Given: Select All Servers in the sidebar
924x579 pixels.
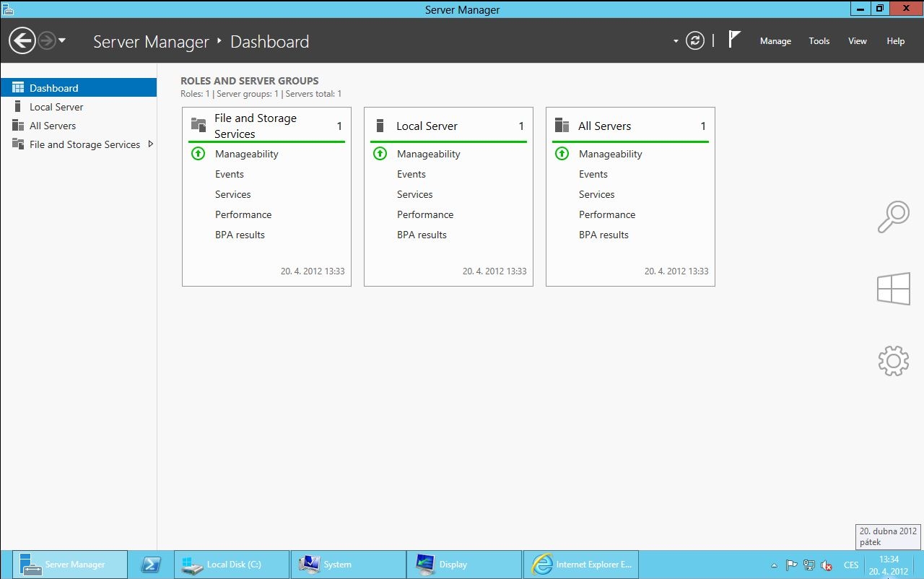Looking at the screenshot, I should [79, 126].
